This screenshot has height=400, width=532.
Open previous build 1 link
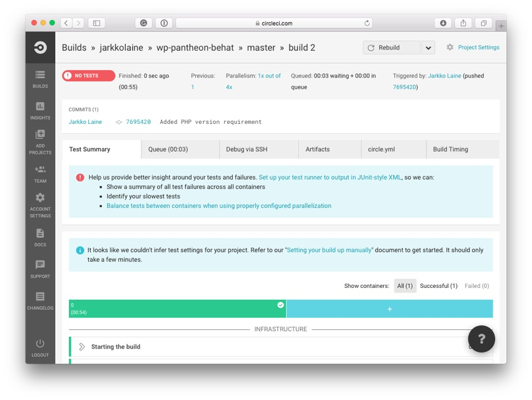(192, 87)
